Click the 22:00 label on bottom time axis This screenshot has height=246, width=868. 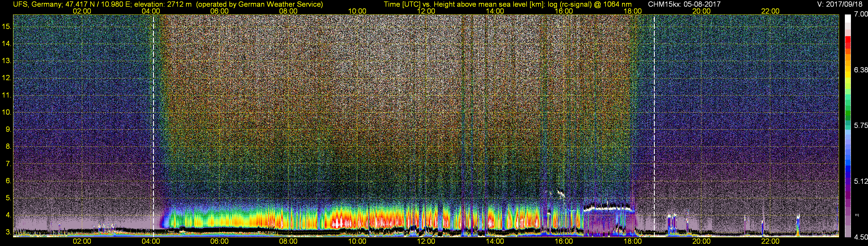770,241
